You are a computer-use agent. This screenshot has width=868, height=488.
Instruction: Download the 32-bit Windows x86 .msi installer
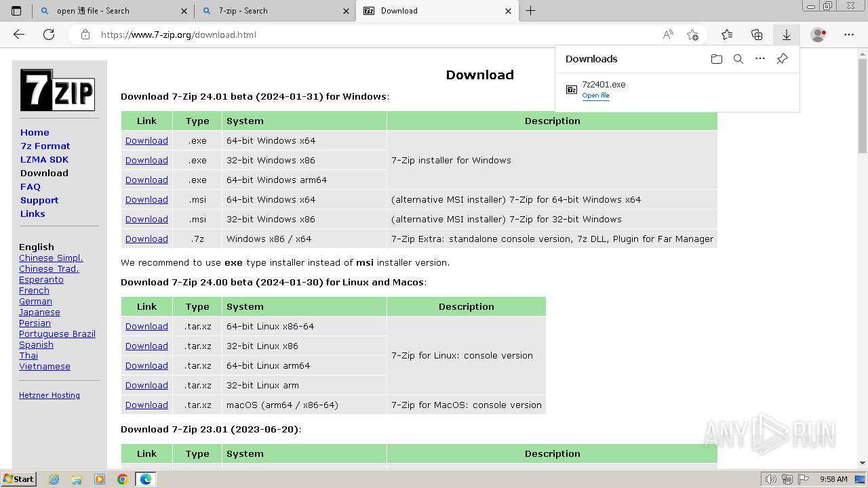coord(146,219)
